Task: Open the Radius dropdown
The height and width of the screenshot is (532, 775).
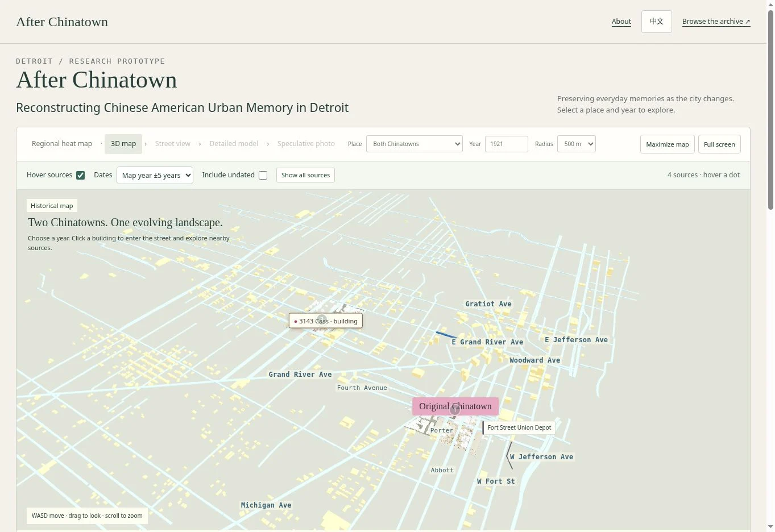Action: [577, 144]
